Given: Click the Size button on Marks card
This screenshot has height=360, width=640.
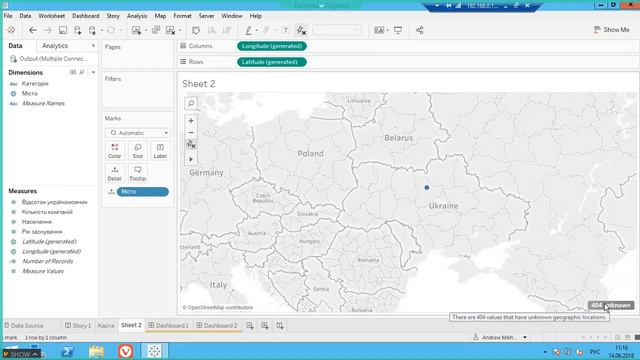Looking at the screenshot, I should click(138, 151).
